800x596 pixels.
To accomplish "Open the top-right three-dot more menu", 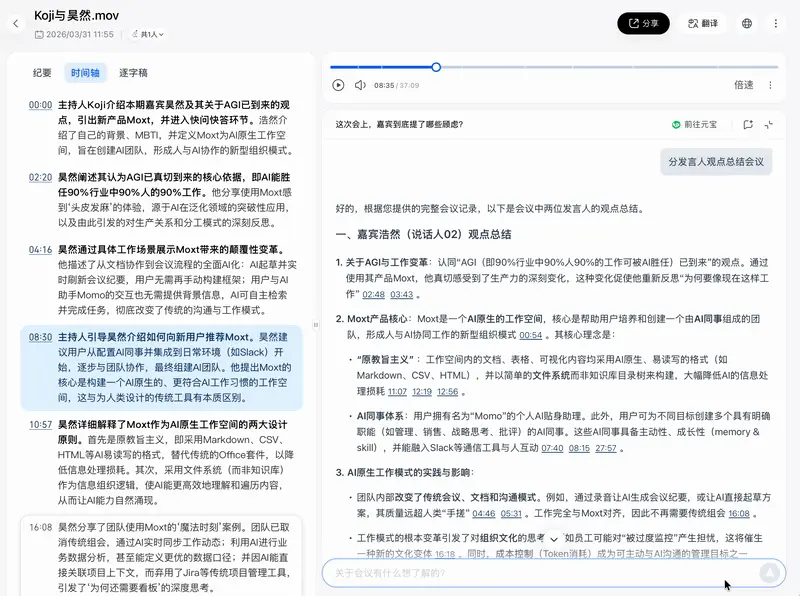I will (775, 23).
